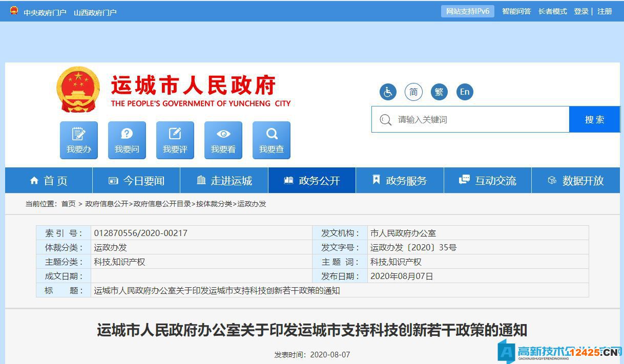Image resolution: width=624 pixels, height=364 pixels.
Task: Enable 长者模式 elder mode
Action: click(552, 11)
